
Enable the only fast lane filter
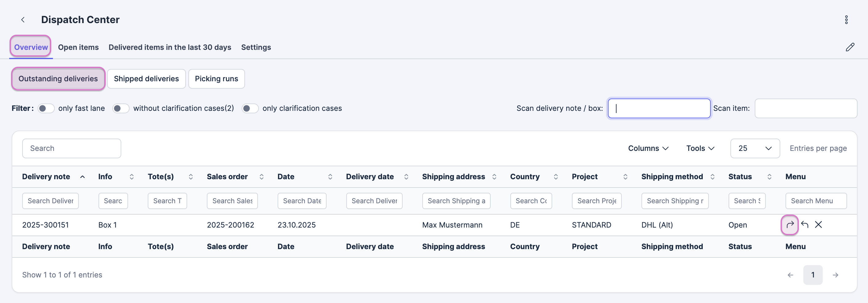pos(46,108)
